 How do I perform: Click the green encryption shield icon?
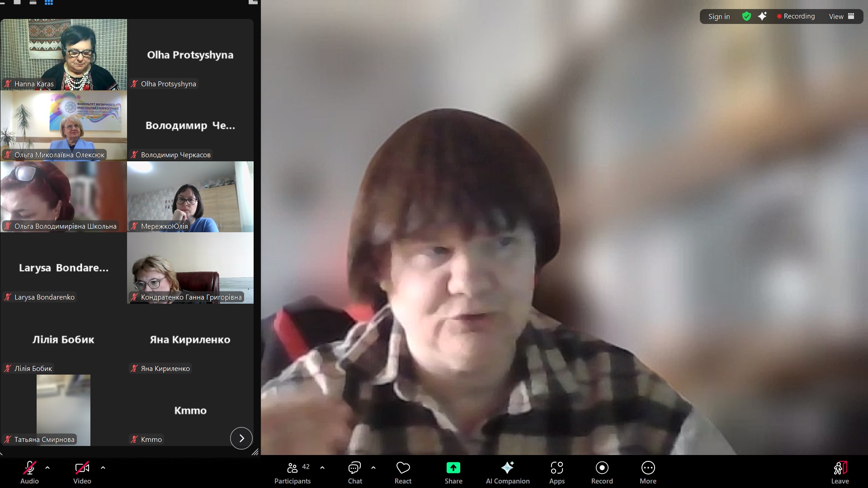point(746,16)
